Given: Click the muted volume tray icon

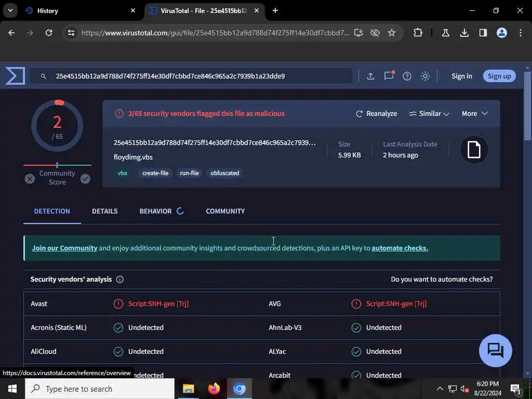Looking at the screenshot, I should (x=464, y=389).
